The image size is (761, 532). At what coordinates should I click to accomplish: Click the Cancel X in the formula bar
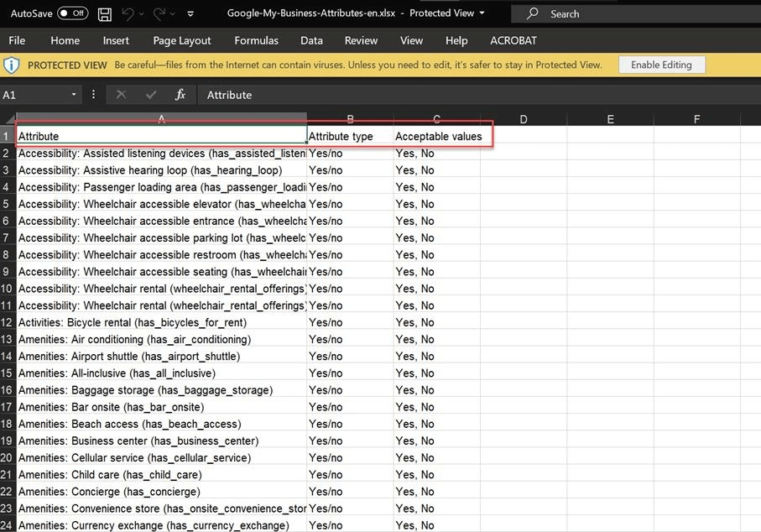pyautogui.click(x=121, y=95)
